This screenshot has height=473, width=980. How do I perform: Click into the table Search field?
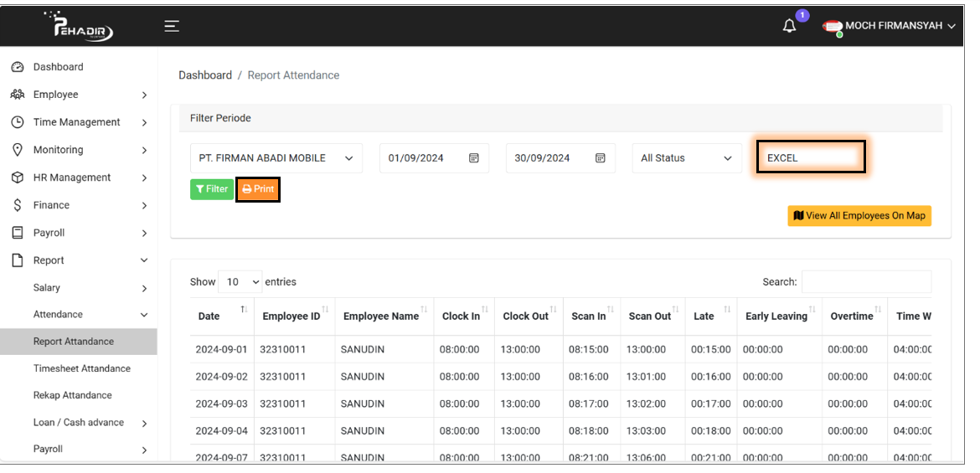(866, 282)
